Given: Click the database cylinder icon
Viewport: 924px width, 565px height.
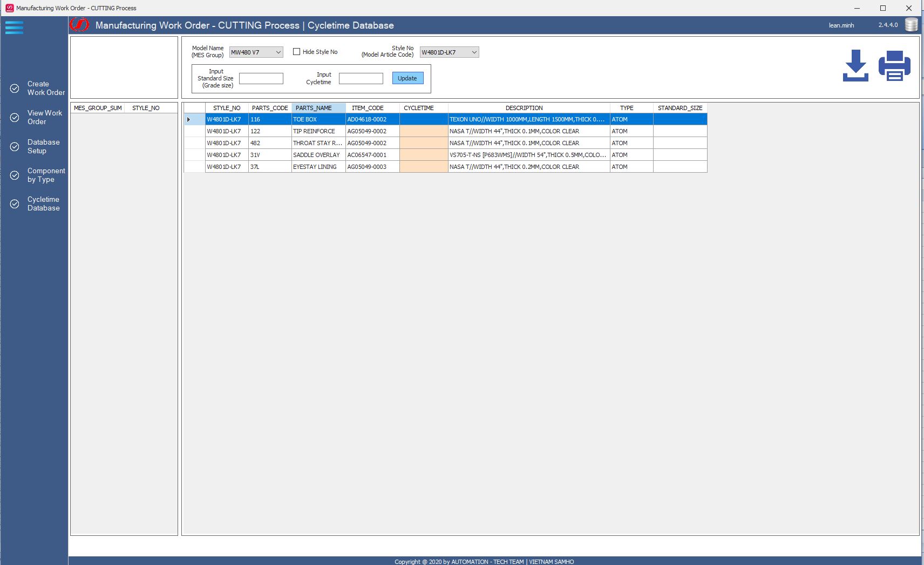Looking at the screenshot, I should click(911, 25).
